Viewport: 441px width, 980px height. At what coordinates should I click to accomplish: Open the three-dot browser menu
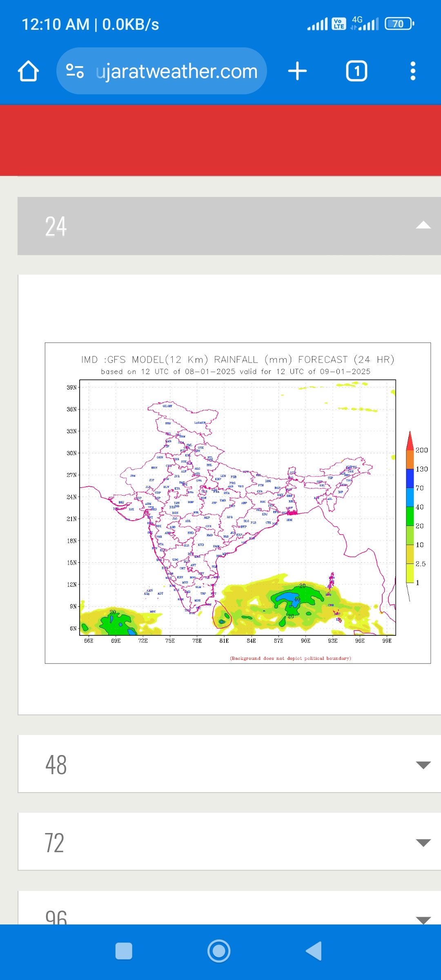click(x=413, y=71)
